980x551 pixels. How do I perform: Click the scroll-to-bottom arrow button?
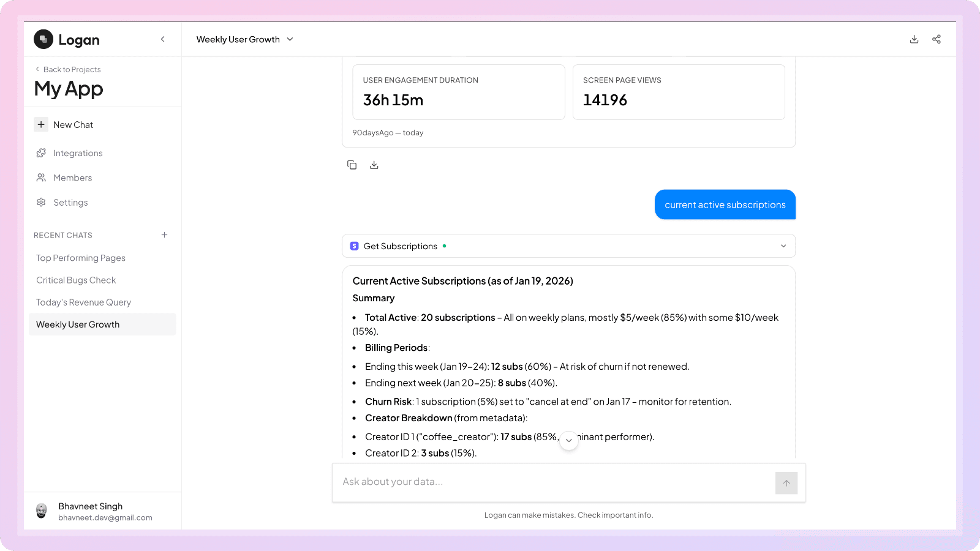[x=569, y=440]
